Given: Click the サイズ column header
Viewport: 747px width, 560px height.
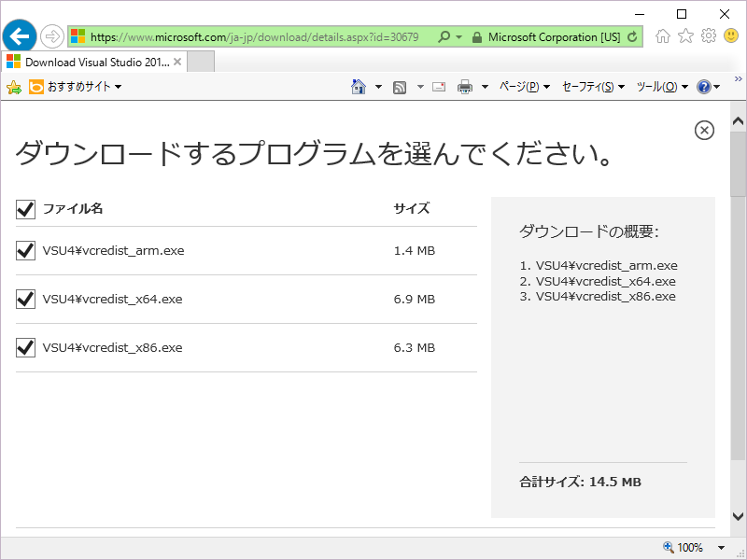Looking at the screenshot, I should click(412, 208).
